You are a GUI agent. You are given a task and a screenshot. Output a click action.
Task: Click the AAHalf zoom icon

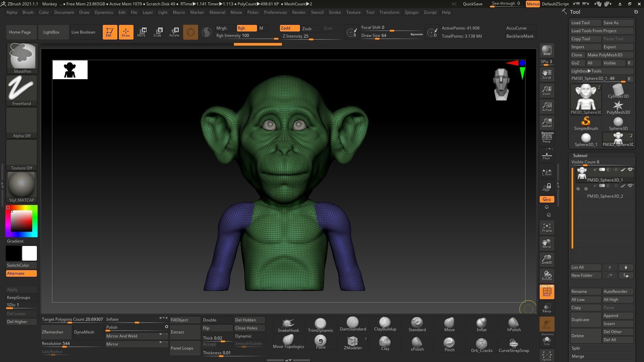pos(547,123)
